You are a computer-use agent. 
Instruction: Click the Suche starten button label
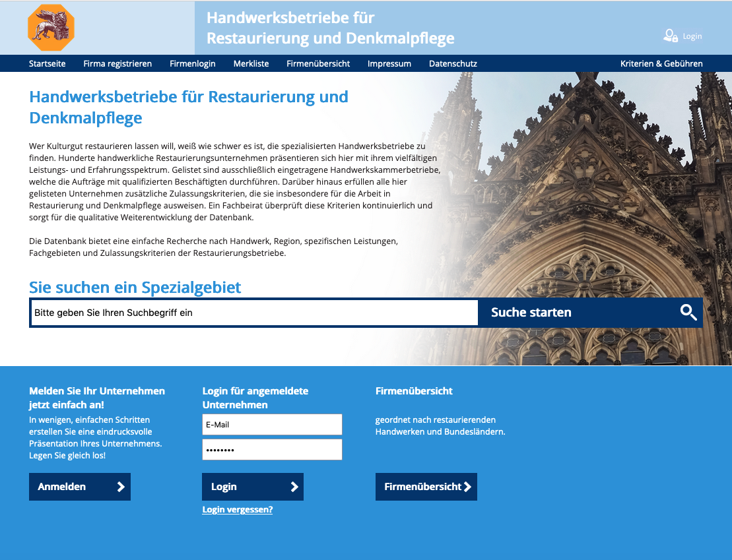tap(531, 312)
